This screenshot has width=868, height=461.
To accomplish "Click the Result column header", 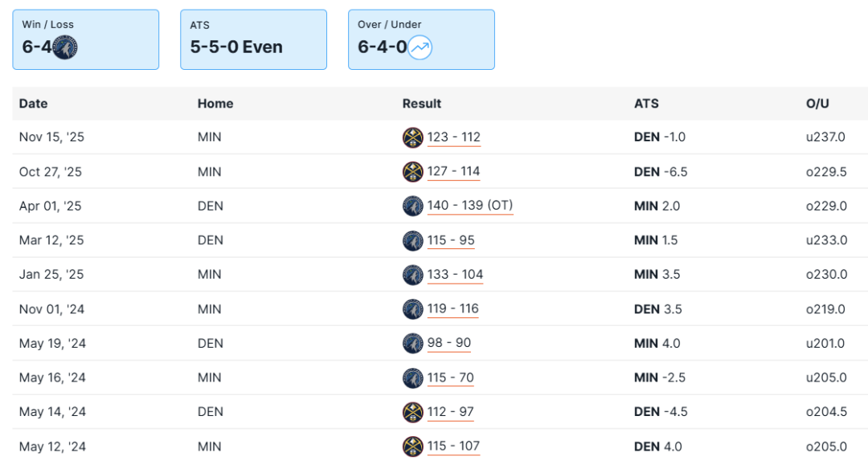I will 422,104.
